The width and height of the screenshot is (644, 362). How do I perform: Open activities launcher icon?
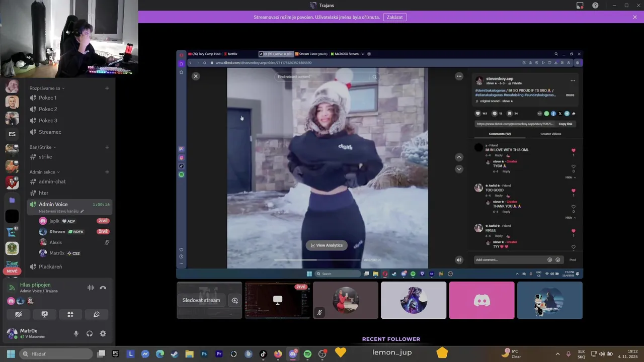70,314
